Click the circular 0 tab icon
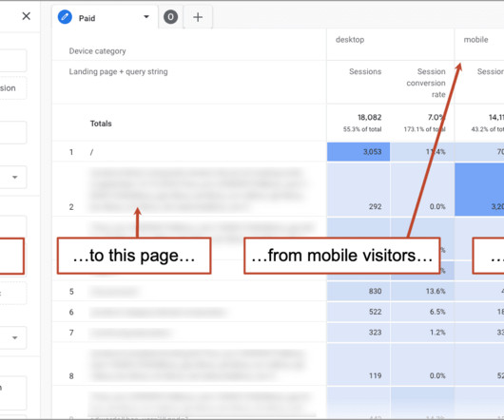The height and width of the screenshot is (420, 504). (x=170, y=17)
